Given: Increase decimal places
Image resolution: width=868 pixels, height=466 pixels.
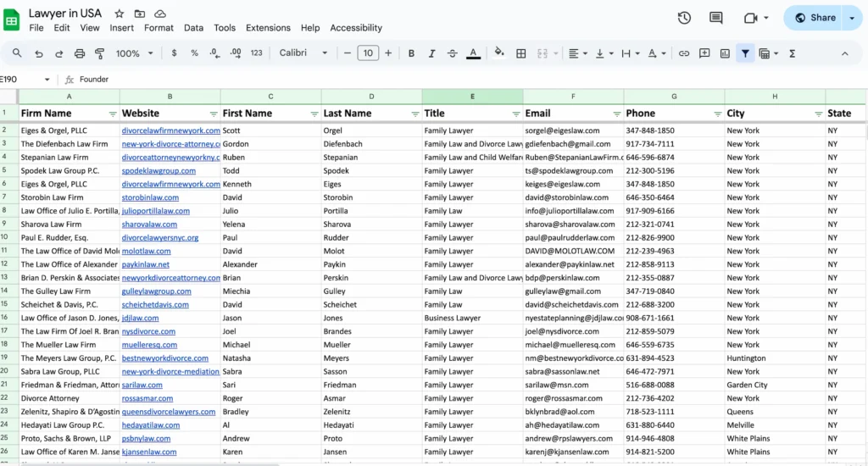Looking at the screenshot, I should coord(236,53).
